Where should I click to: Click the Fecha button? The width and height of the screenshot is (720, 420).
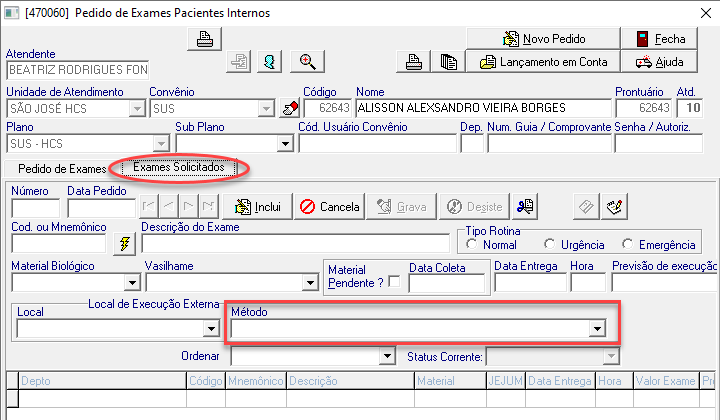click(659, 39)
